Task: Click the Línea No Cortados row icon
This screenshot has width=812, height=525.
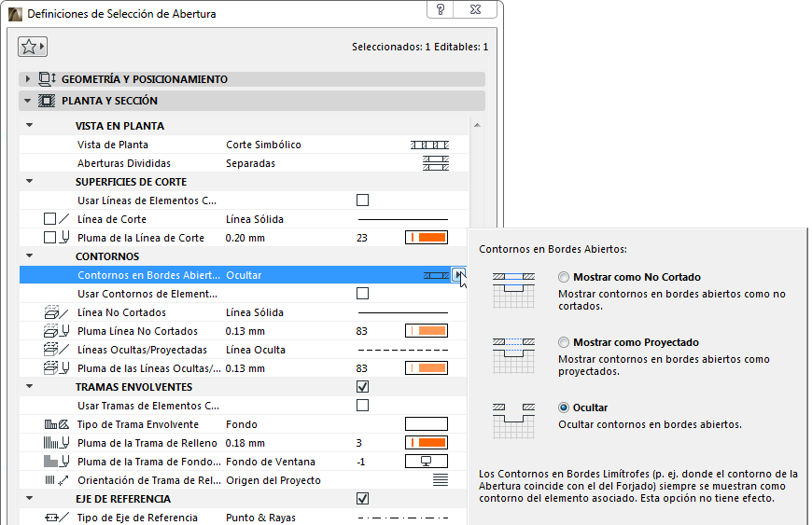Action: click(56, 312)
